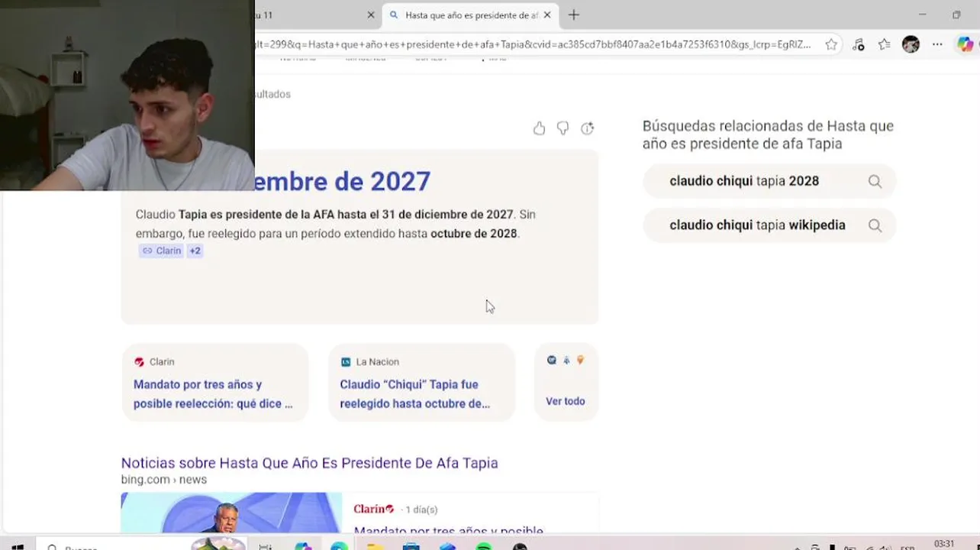The image size is (980, 550).
Task: Open the Edge settings three-dots menu
Action: tap(937, 44)
